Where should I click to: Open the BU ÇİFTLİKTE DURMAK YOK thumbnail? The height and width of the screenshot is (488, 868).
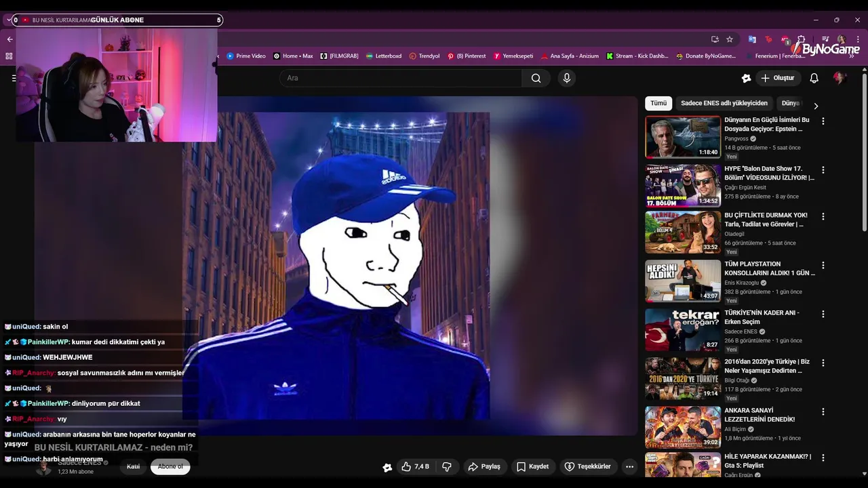pyautogui.click(x=683, y=232)
